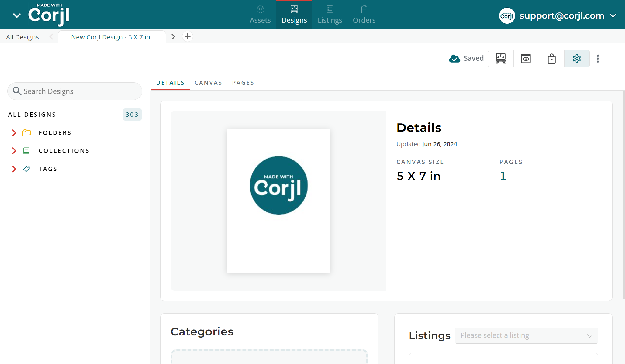Select COLLECTIONS in the sidebar
Viewport: 625px width, 364px height.
pyautogui.click(x=64, y=151)
